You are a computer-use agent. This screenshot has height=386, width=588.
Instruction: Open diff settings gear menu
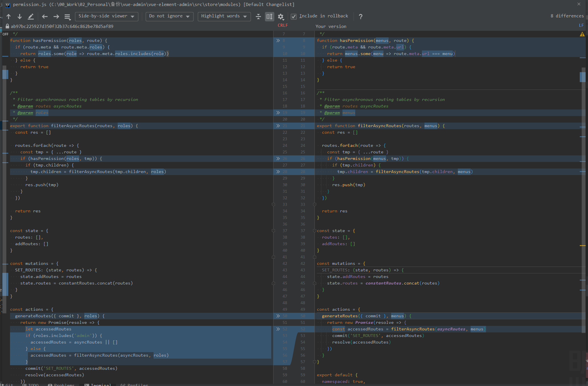point(281,17)
